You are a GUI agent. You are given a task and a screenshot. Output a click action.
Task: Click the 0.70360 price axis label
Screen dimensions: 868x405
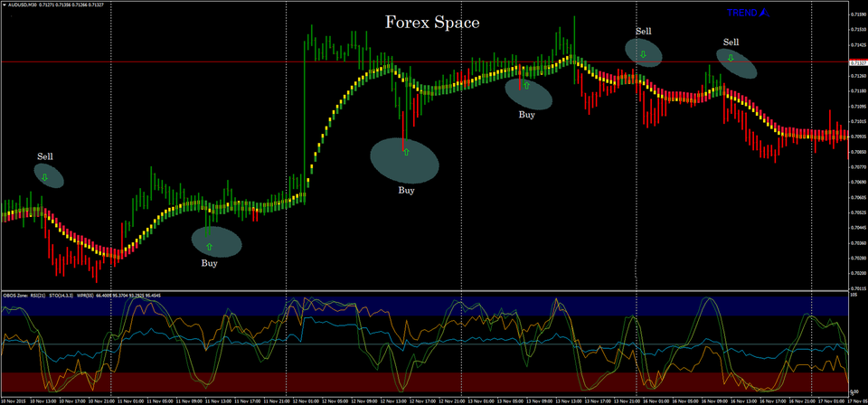click(857, 243)
